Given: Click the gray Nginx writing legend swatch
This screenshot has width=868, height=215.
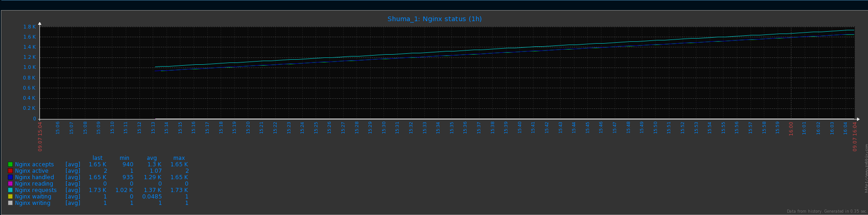Looking at the screenshot, I should (10, 203).
